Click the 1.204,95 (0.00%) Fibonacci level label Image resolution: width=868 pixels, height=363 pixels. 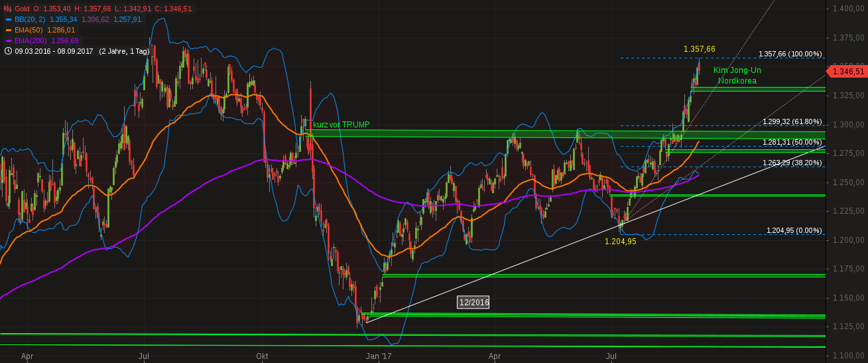click(794, 230)
